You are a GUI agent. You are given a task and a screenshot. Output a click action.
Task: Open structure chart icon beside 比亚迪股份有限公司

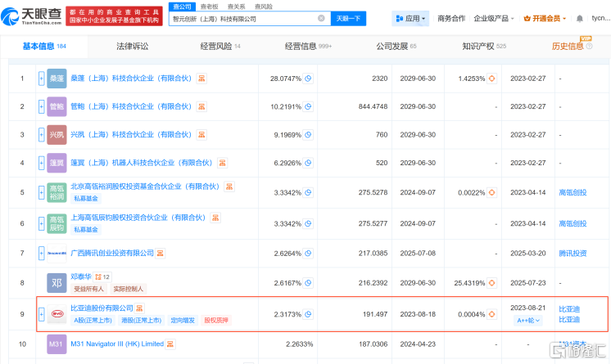coord(139,308)
